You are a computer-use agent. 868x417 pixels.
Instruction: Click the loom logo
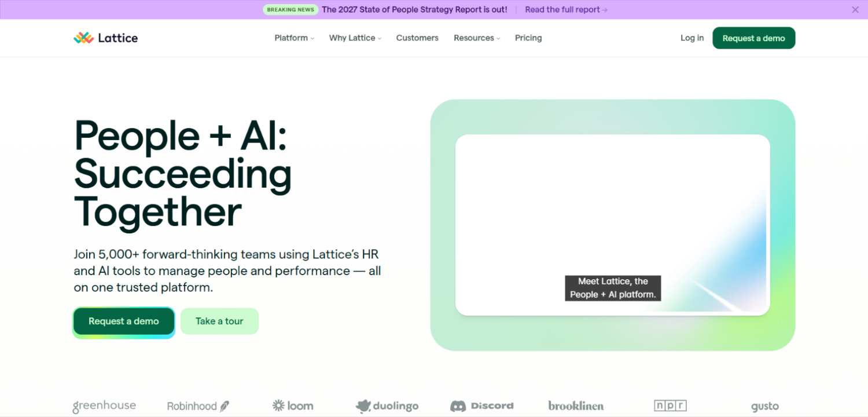(x=293, y=406)
